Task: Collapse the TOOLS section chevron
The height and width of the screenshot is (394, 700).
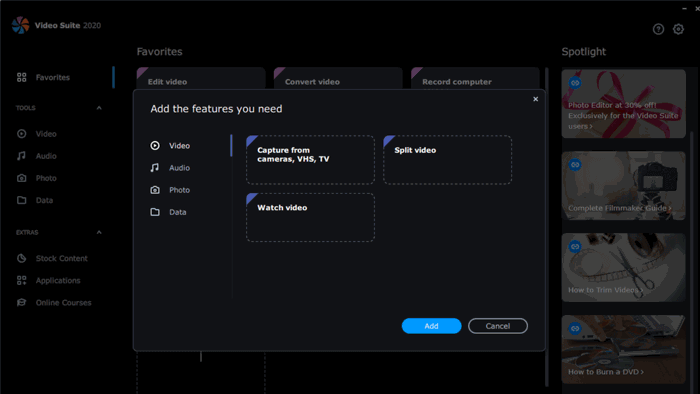Action: [x=99, y=108]
